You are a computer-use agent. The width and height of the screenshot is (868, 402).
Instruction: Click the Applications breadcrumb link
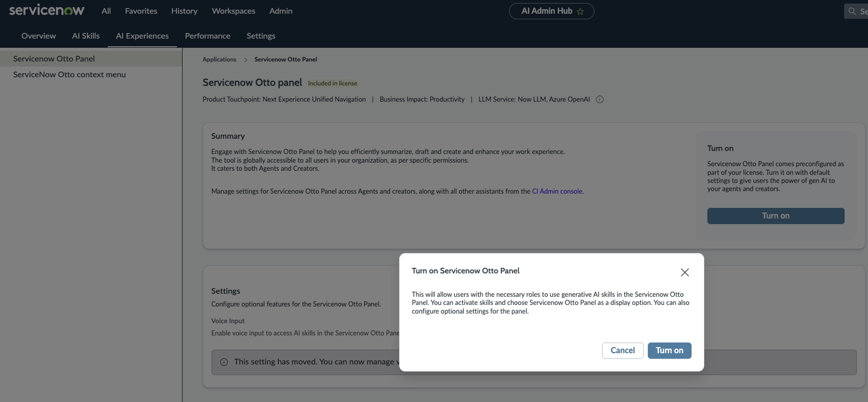(x=219, y=60)
